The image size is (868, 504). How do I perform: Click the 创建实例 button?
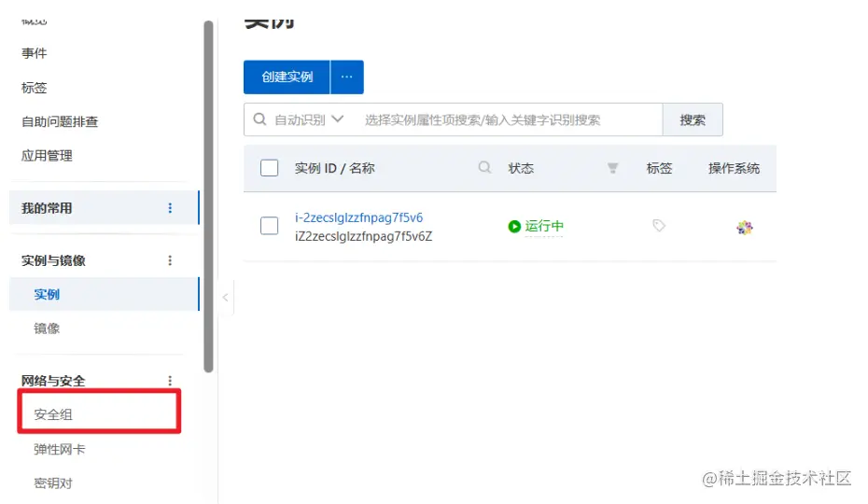(x=287, y=77)
